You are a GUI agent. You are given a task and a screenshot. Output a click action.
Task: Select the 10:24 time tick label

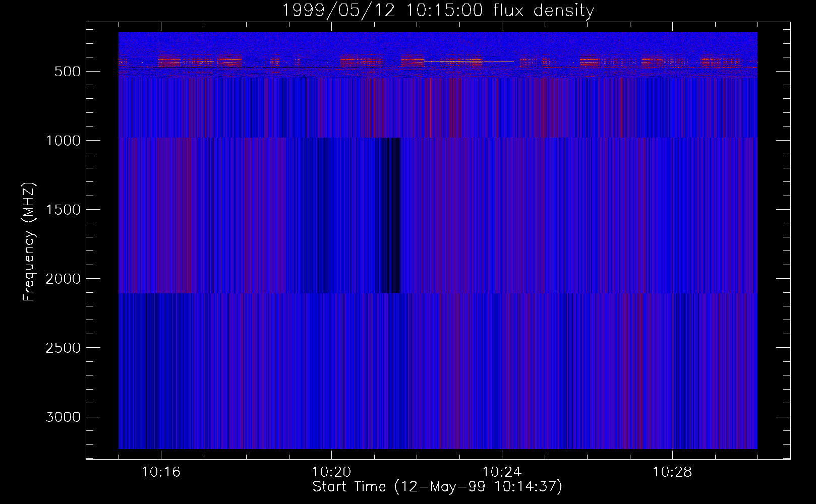click(x=501, y=472)
